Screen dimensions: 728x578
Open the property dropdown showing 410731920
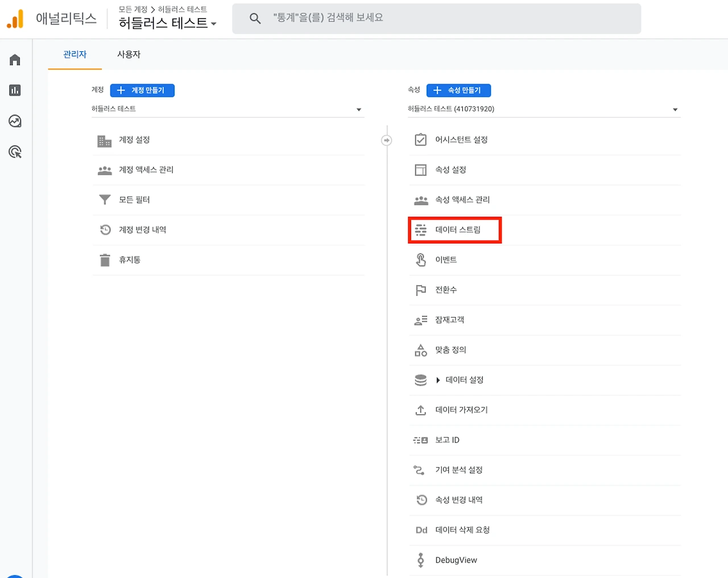[544, 109]
